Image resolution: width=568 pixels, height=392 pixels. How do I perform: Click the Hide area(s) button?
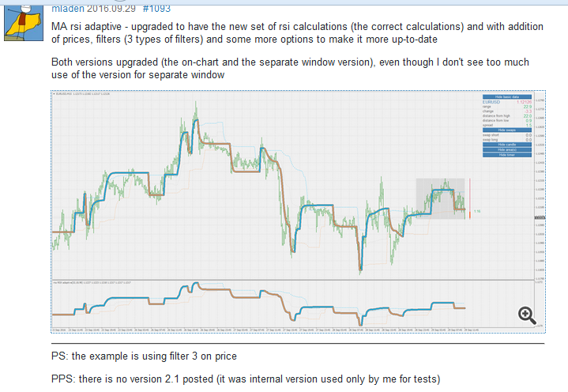tap(506, 150)
